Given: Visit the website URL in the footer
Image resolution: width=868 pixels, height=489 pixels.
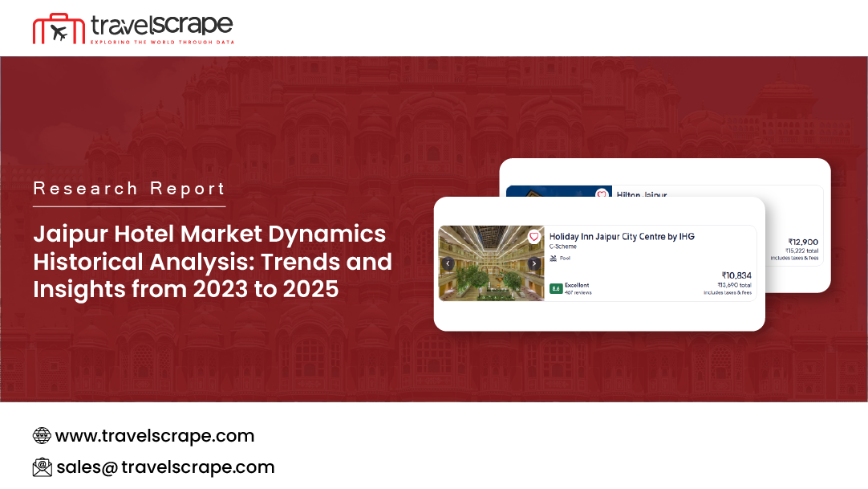Looking at the screenshot, I should click(154, 436).
